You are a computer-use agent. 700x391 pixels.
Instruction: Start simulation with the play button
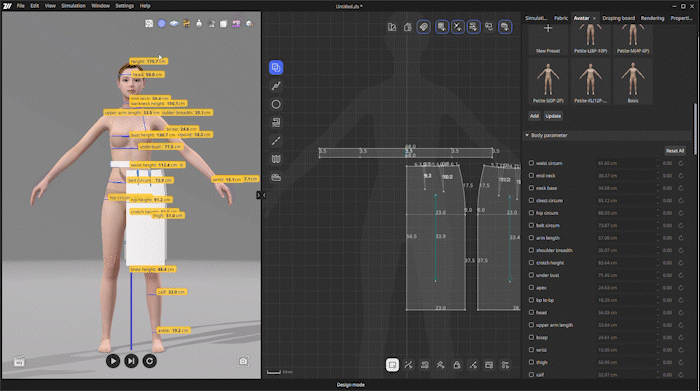(113, 361)
